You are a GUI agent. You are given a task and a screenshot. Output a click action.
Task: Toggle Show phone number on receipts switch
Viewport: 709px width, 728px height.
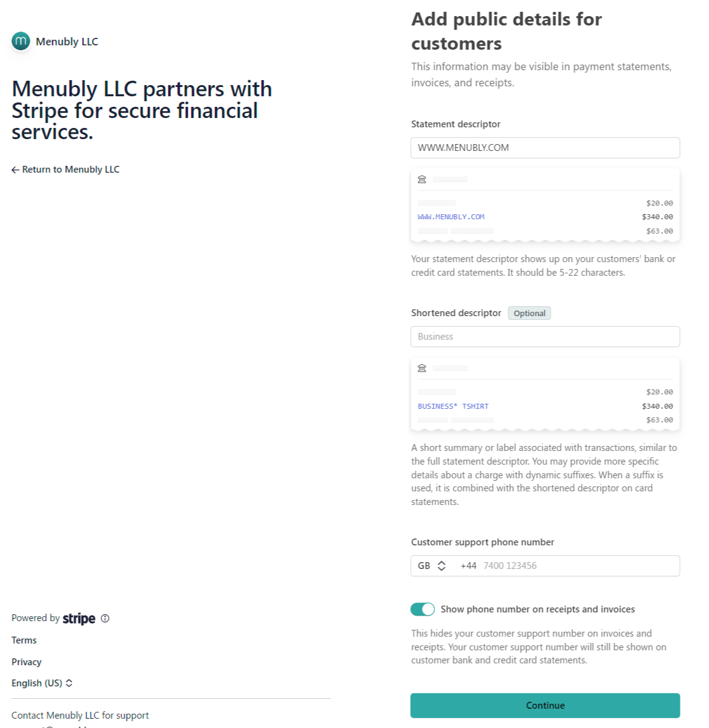point(423,609)
